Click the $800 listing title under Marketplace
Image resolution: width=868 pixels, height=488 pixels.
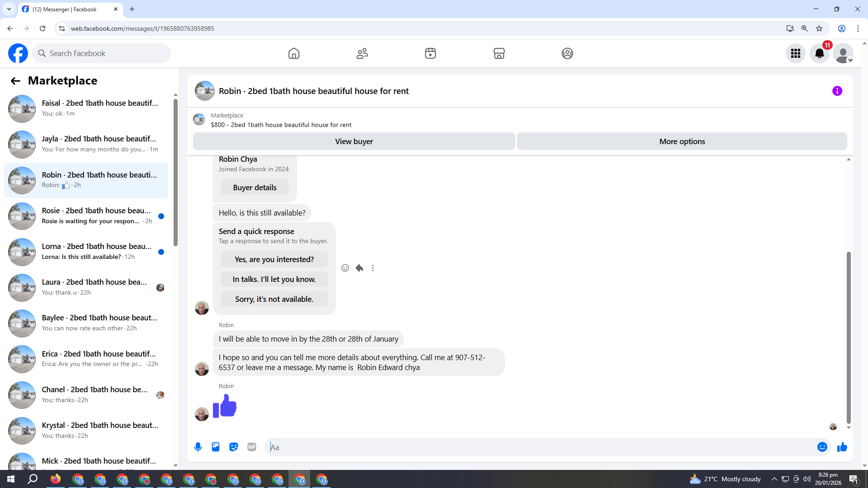tap(281, 125)
